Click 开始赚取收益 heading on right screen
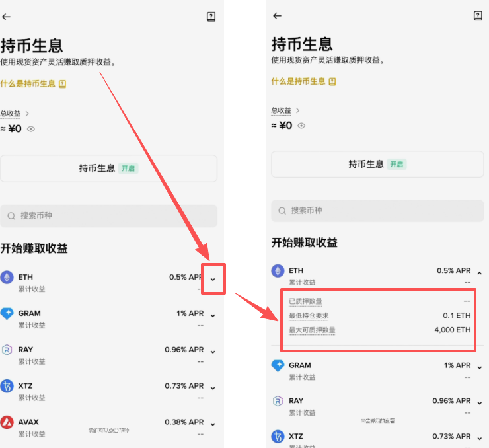Screen dimensions: 489x448 tap(305, 243)
